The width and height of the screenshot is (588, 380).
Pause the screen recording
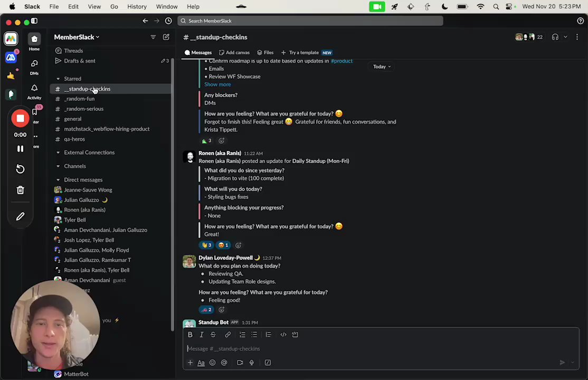tap(20, 149)
